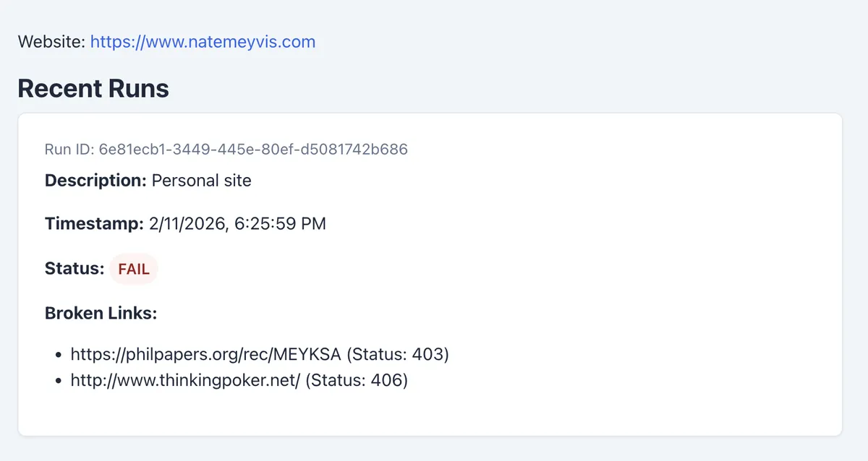Click the bullet before the philpapers URL
868x461 pixels.
click(58, 355)
